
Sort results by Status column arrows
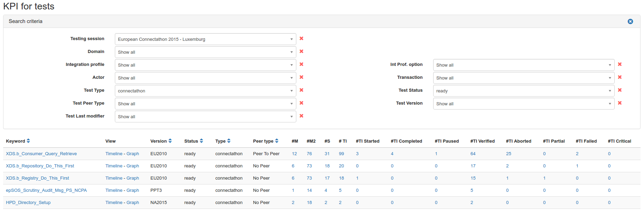201,141
